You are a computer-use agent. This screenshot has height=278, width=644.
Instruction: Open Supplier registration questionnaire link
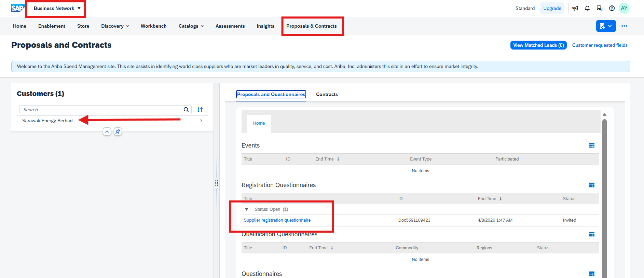tap(277, 220)
